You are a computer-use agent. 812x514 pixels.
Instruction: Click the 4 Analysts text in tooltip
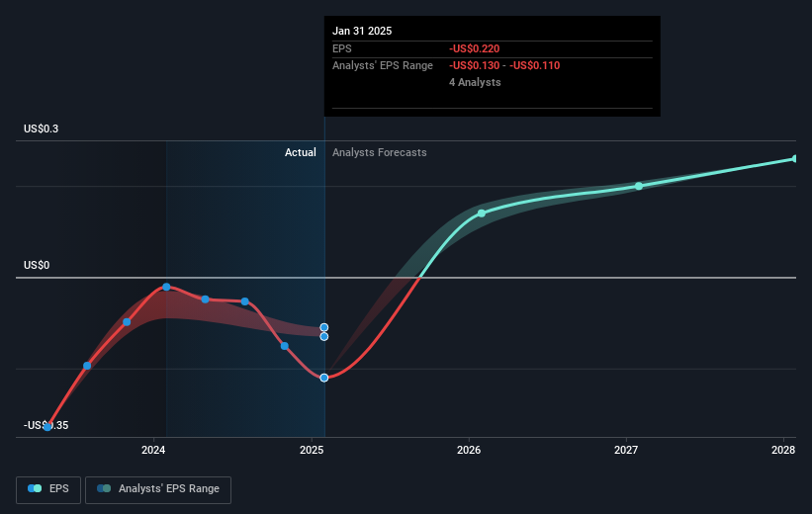475,82
